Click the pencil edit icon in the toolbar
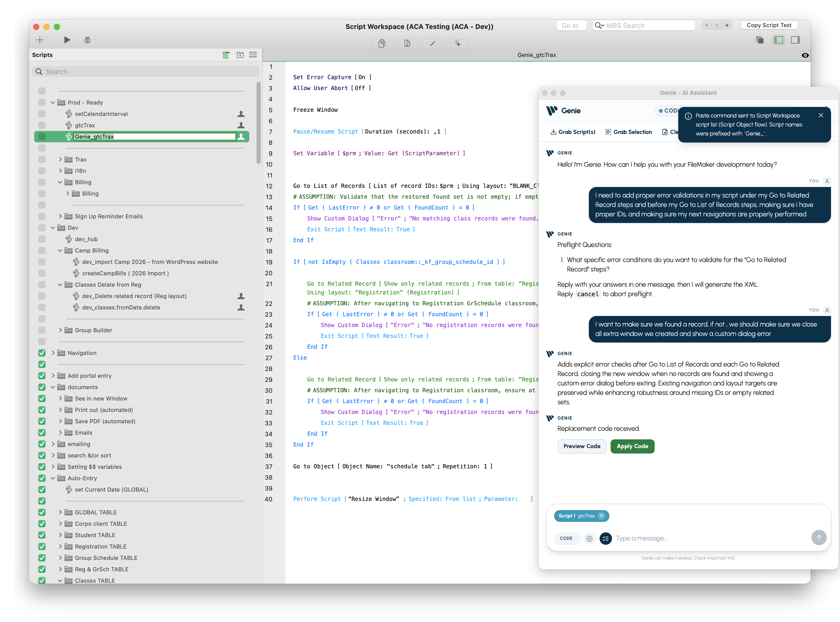 [x=432, y=44]
